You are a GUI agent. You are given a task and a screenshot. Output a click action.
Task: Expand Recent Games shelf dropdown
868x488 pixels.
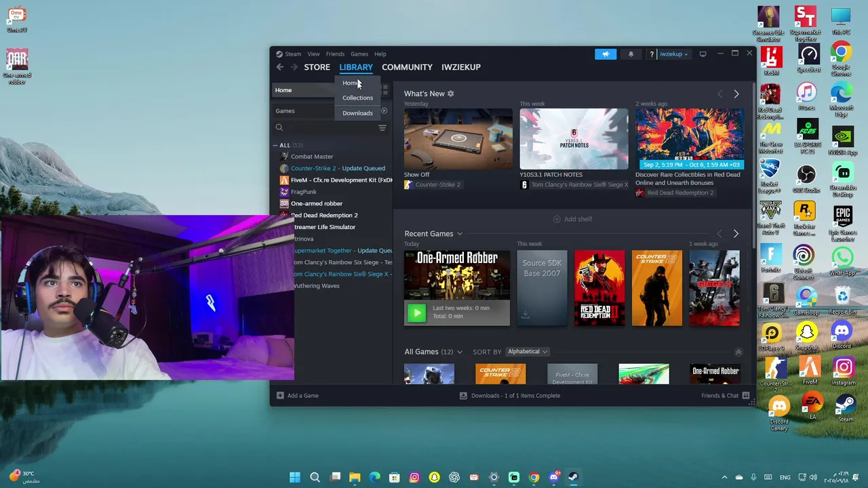(x=460, y=234)
